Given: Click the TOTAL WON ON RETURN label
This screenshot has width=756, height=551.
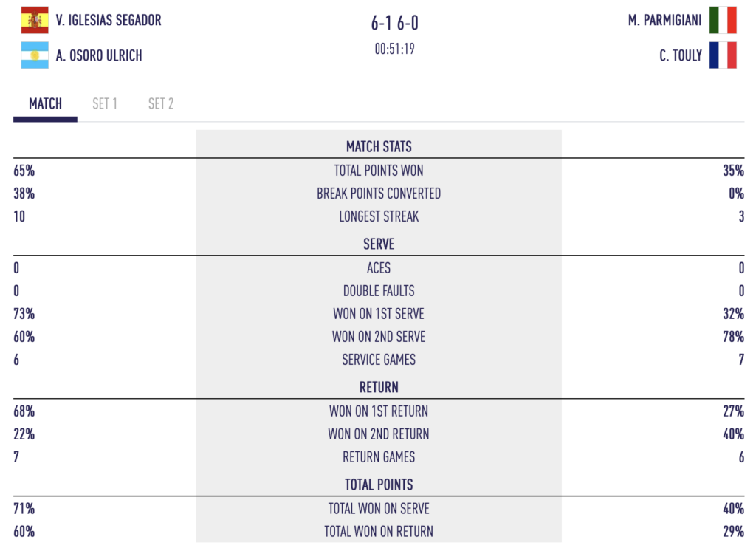Looking at the screenshot, I should pos(379,531).
